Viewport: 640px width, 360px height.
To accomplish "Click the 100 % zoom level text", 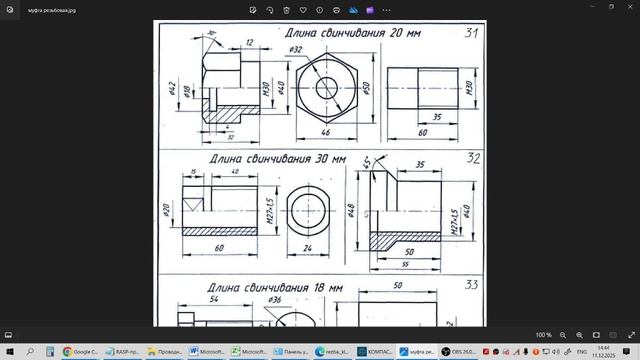I will click(543, 335).
